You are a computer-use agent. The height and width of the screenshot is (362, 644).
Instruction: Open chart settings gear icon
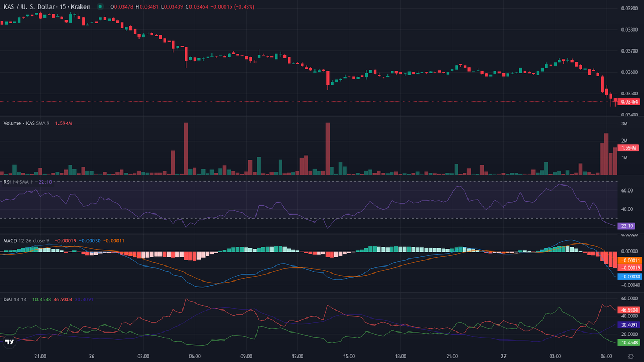(x=630, y=356)
